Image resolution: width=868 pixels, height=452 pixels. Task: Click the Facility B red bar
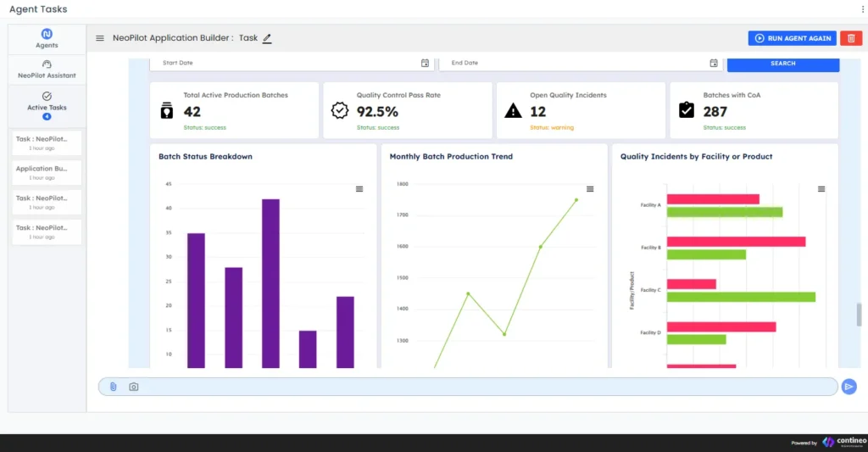[737, 242]
